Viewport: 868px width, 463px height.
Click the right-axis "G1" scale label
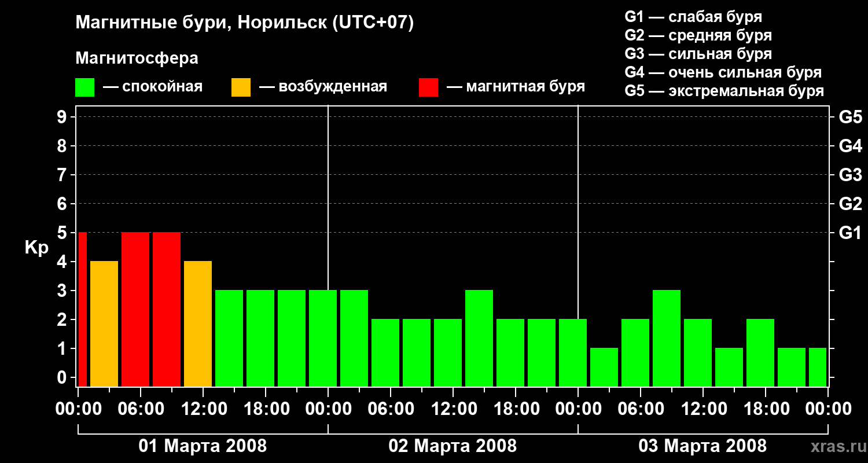(x=850, y=233)
